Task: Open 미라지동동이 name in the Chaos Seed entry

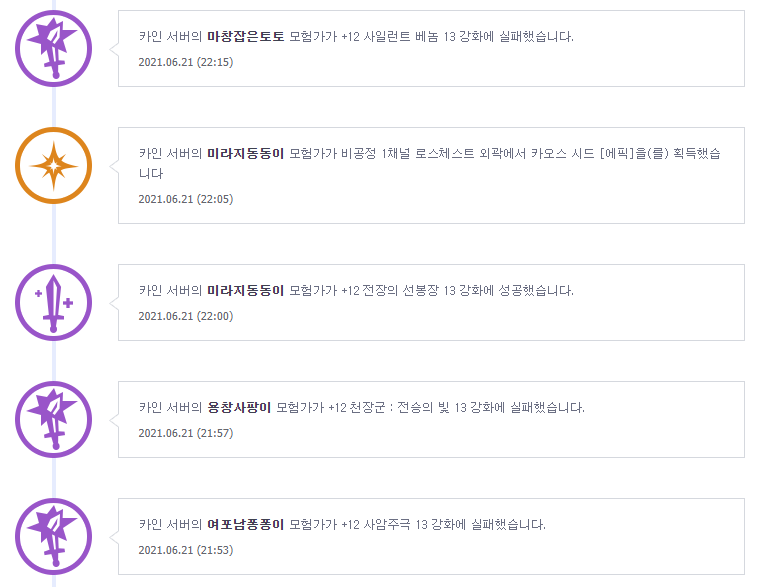Action: (246, 154)
